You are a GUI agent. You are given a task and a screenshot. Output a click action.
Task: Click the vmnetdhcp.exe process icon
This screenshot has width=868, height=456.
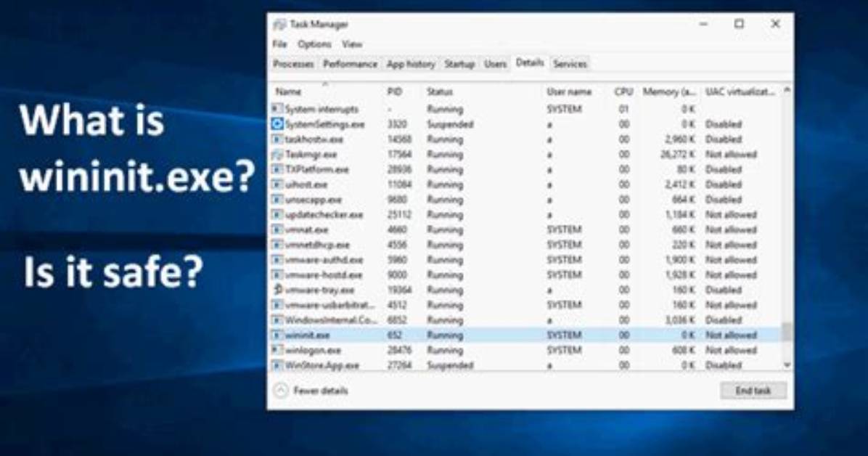click(277, 245)
